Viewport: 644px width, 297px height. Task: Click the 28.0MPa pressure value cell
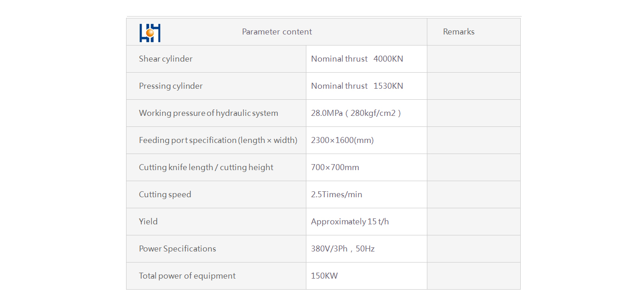point(367,113)
